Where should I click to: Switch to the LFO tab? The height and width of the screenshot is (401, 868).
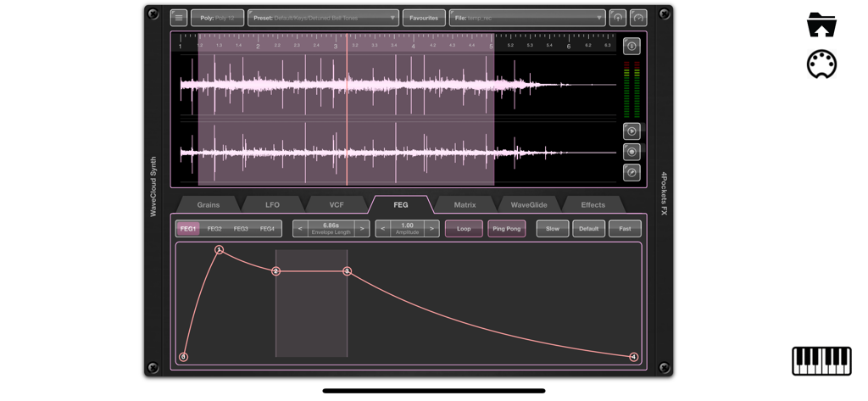(272, 205)
